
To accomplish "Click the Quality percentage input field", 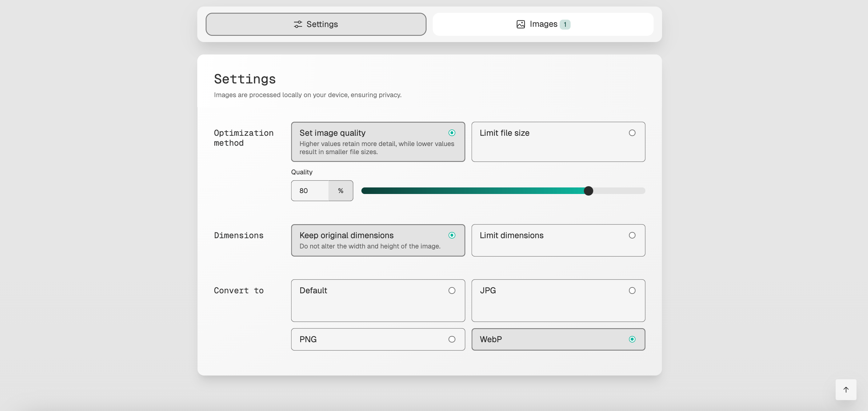I will click(309, 191).
